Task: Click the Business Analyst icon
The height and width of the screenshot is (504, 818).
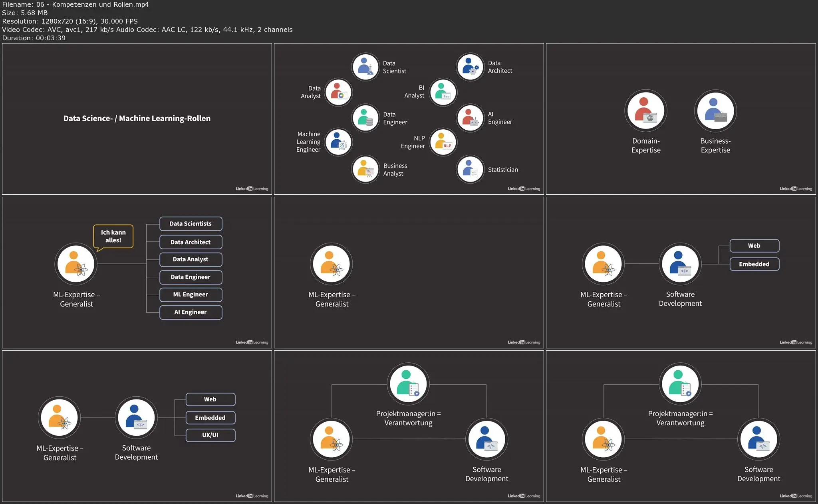Action: 365,169
